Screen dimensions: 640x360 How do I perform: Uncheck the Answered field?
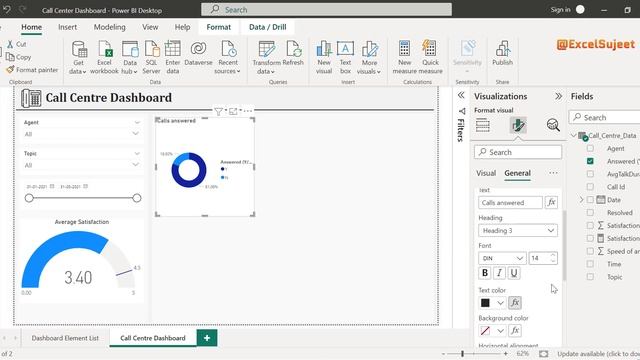pyautogui.click(x=590, y=161)
